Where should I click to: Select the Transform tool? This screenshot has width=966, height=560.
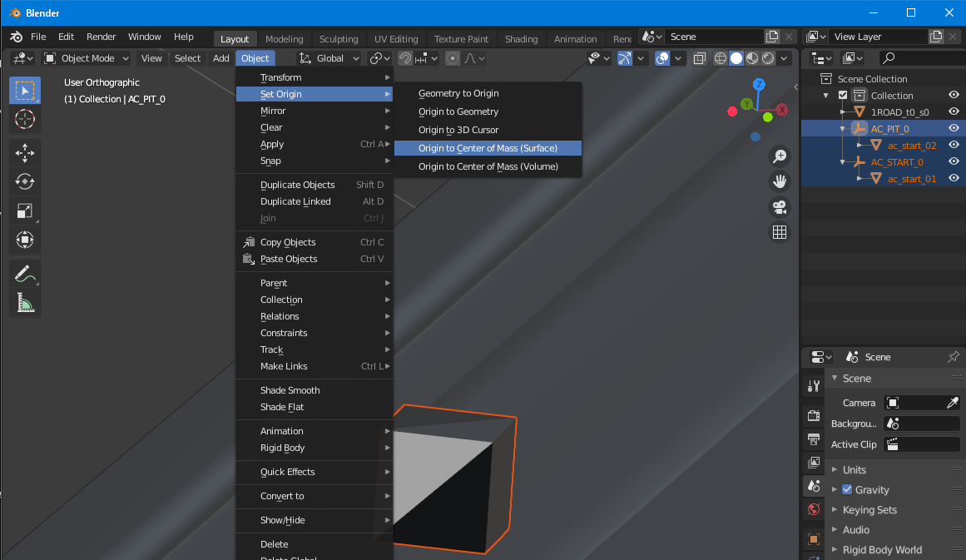point(25,240)
